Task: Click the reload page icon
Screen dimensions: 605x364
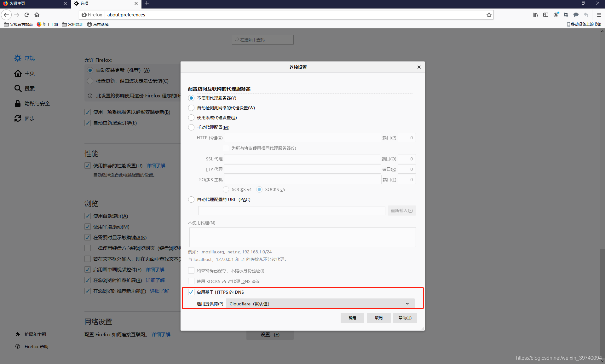Action: (x=27, y=15)
